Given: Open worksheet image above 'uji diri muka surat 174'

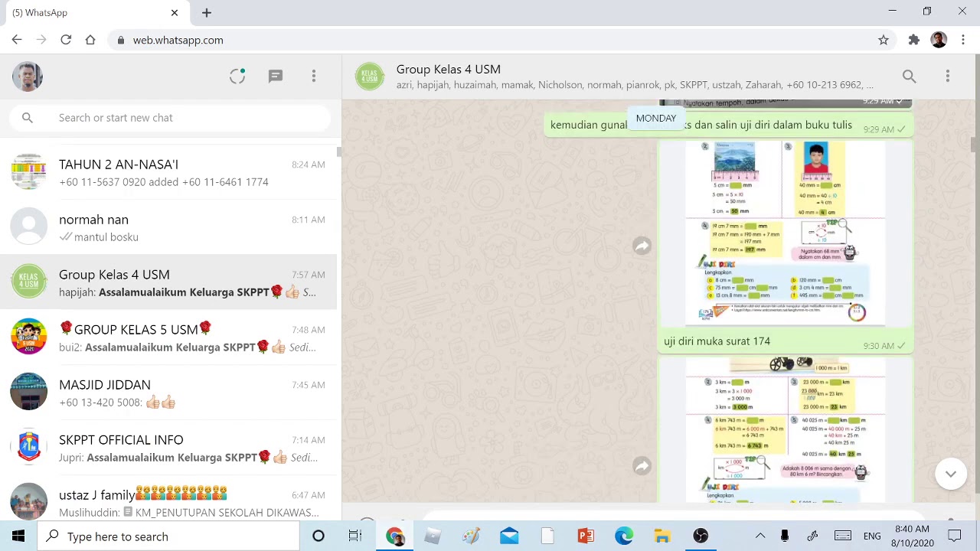Looking at the screenshot, I should 786,233.
